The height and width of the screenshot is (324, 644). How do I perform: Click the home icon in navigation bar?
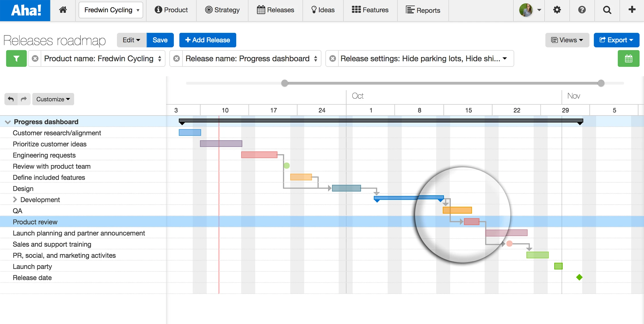pos(63,10)
